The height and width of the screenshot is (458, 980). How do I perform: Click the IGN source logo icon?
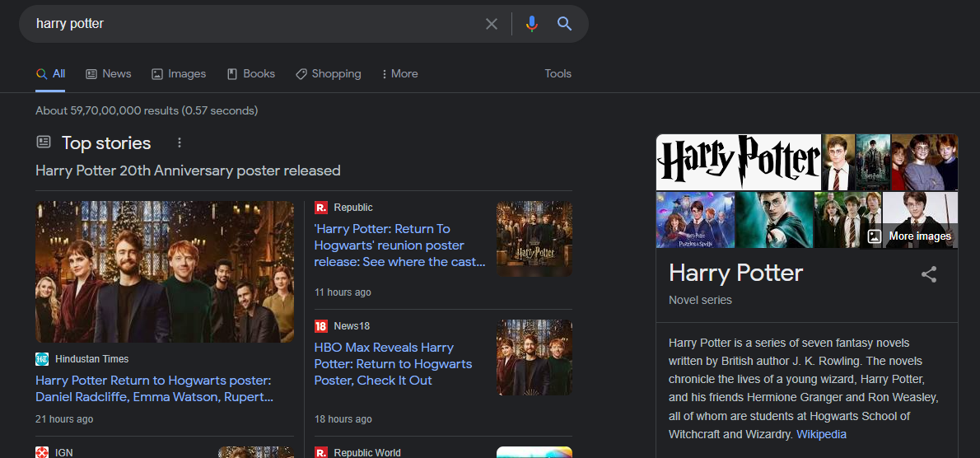click(42, 452)
